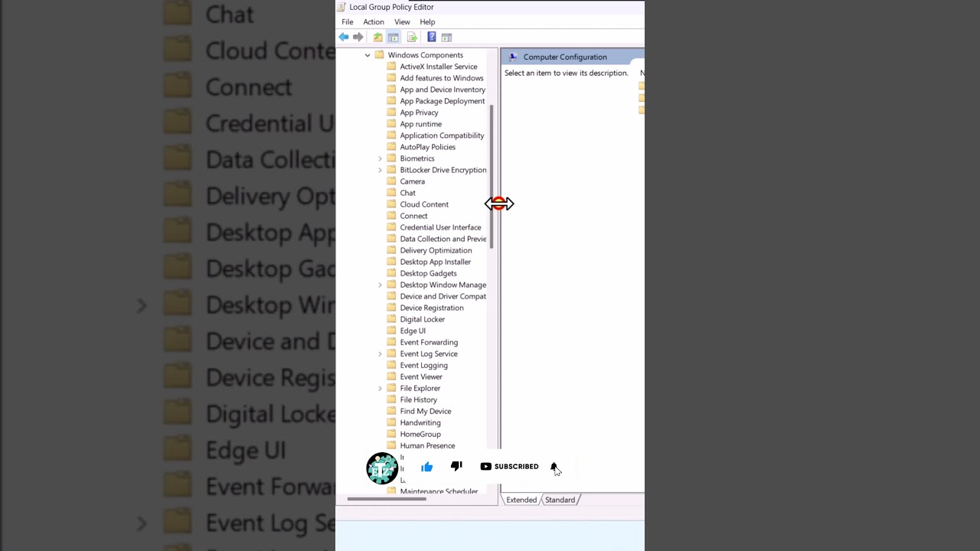Switch to the Standard tab

point(560,500)
